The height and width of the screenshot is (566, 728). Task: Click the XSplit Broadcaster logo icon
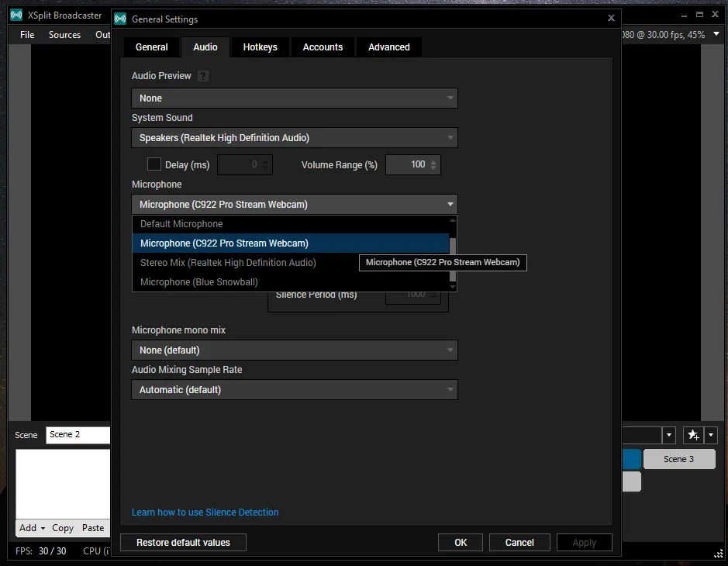(x=17, y=16)
